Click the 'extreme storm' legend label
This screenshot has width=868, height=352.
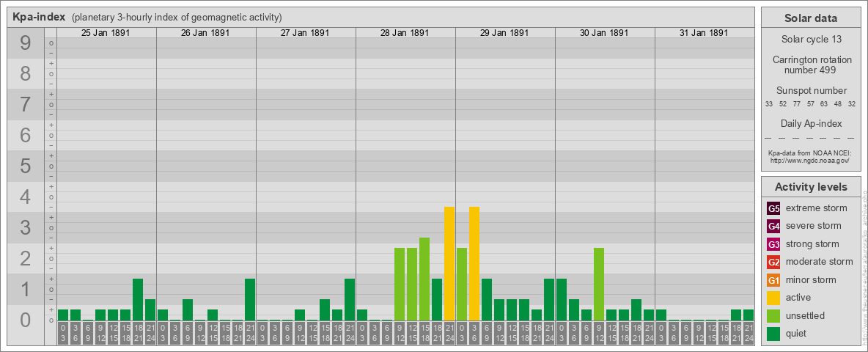click(817, 209)
